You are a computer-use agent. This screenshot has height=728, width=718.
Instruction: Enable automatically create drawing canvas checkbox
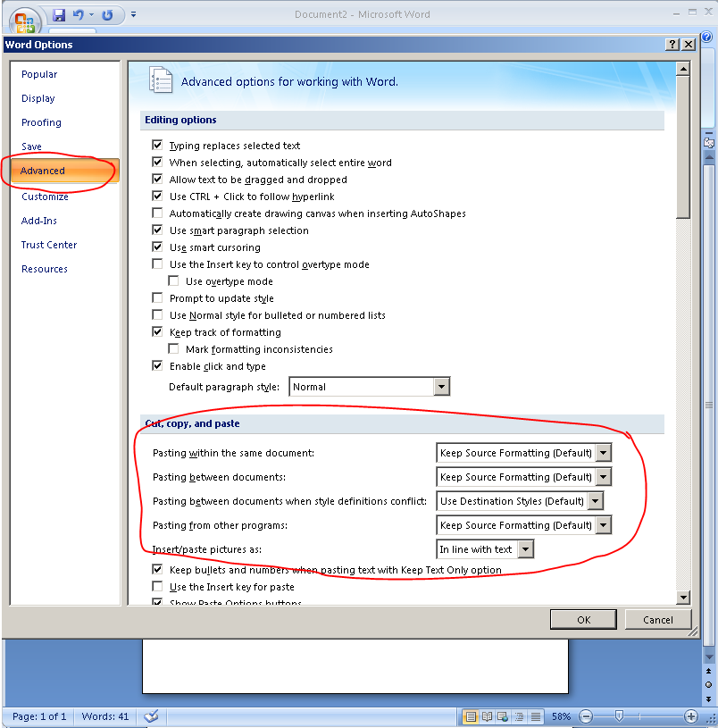[157, 213]
